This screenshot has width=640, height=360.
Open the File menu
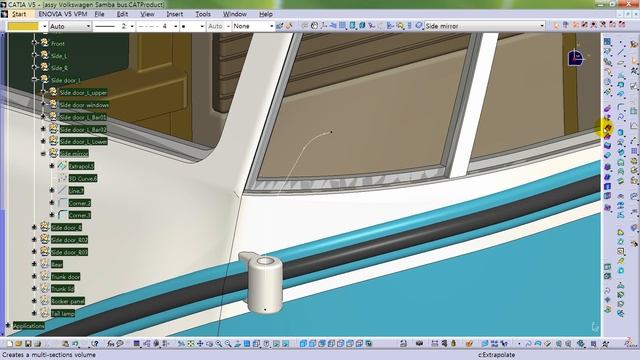99,14
